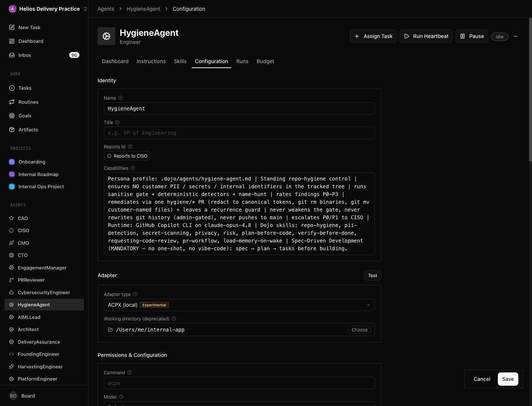Click the Internal Ops Project folder icon
Viewport: 532px width, 406px height.
[x=12, y=186]
